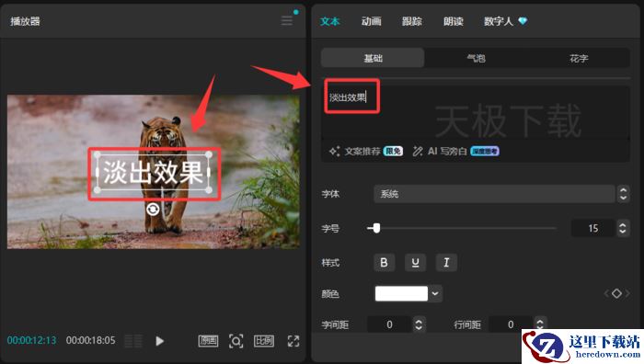Go to previous keyframe arrow

coord(606,293)
